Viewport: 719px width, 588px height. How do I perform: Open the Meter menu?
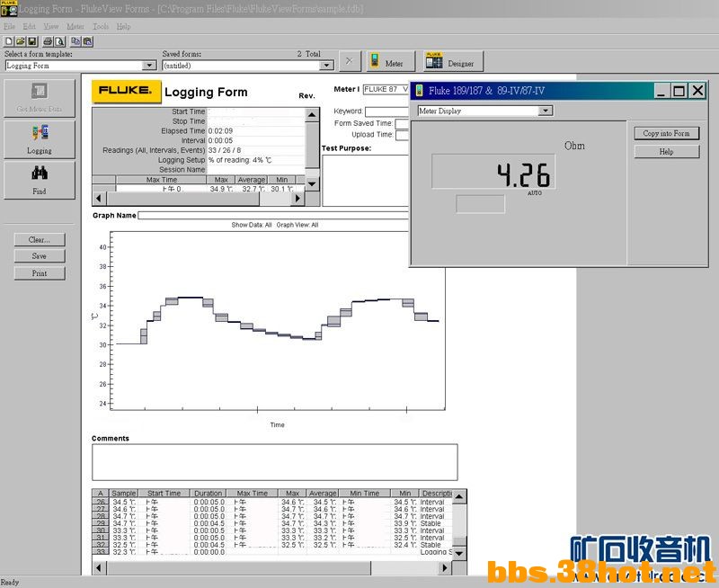point(75,27)
